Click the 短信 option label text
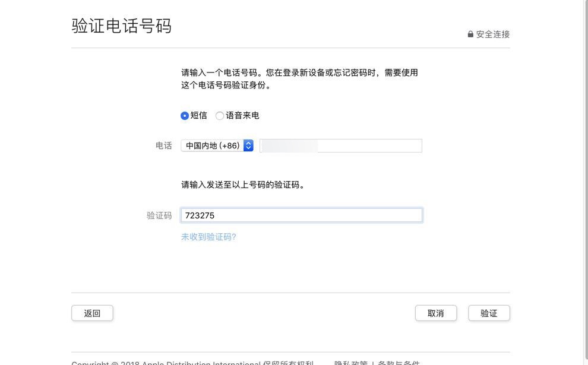 (199, 116)
